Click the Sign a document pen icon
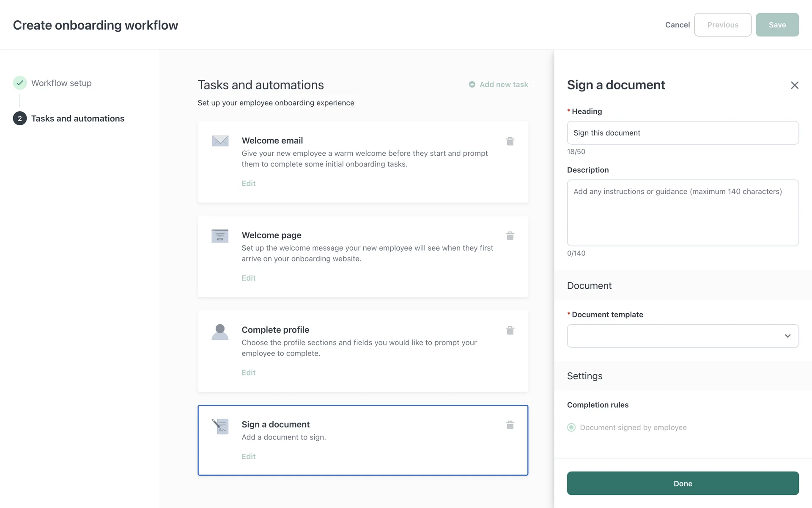 tap(220, 426)
